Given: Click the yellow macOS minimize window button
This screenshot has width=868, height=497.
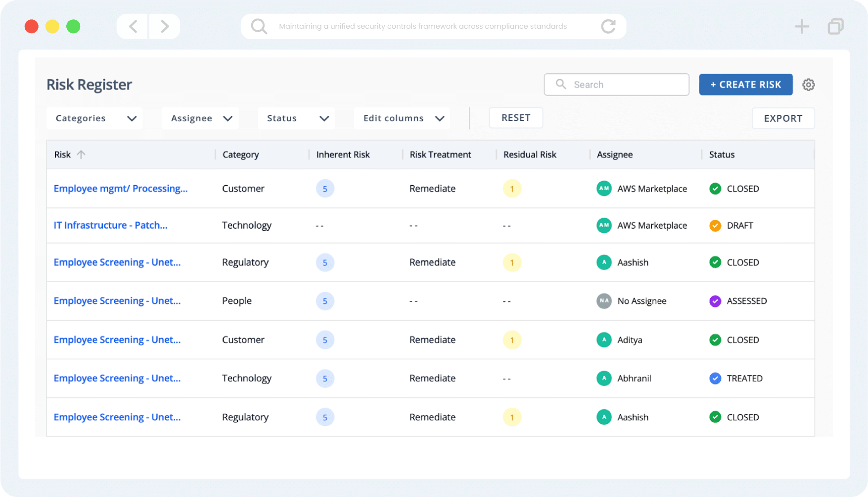Looking at the screenshot, I should click(52, 26).
